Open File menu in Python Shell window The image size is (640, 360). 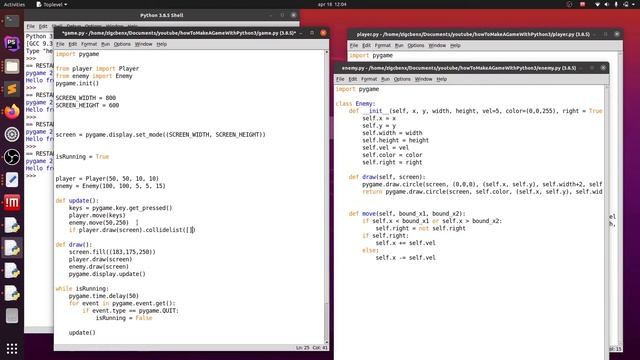point(31,27)
